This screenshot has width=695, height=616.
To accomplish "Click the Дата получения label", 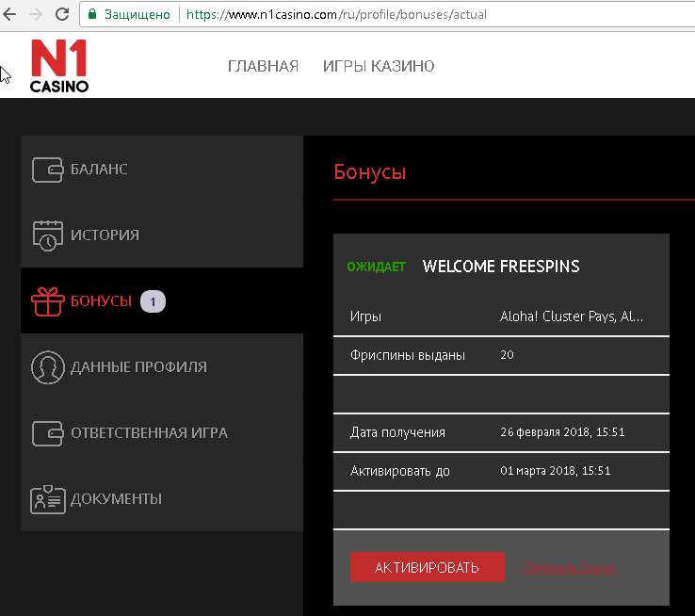I will coord(397,432).
